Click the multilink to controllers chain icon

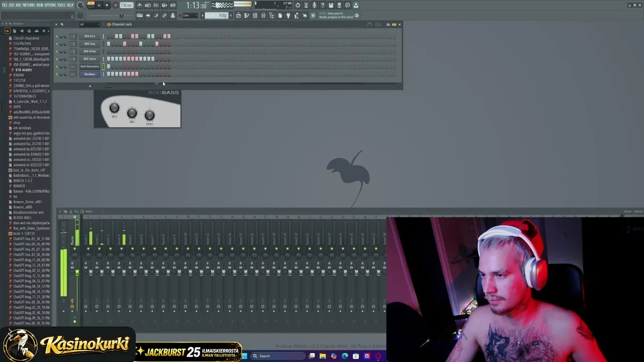click(x=164, y=16)
